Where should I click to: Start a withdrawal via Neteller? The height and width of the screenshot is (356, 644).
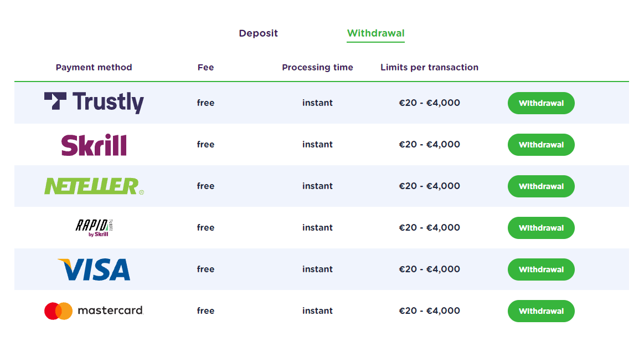tap(541, 186)
